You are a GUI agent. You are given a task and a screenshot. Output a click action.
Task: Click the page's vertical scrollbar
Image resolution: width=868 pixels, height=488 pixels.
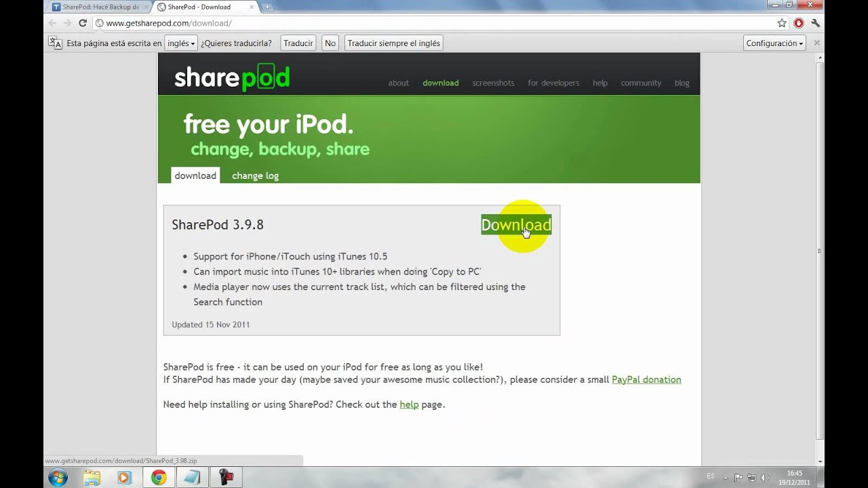(820, 251)
